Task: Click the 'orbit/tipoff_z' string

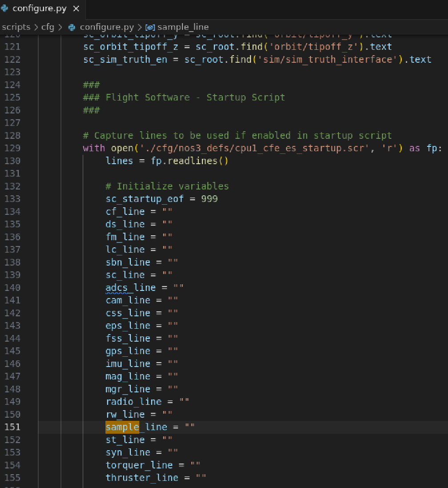Action: point(315,47)
